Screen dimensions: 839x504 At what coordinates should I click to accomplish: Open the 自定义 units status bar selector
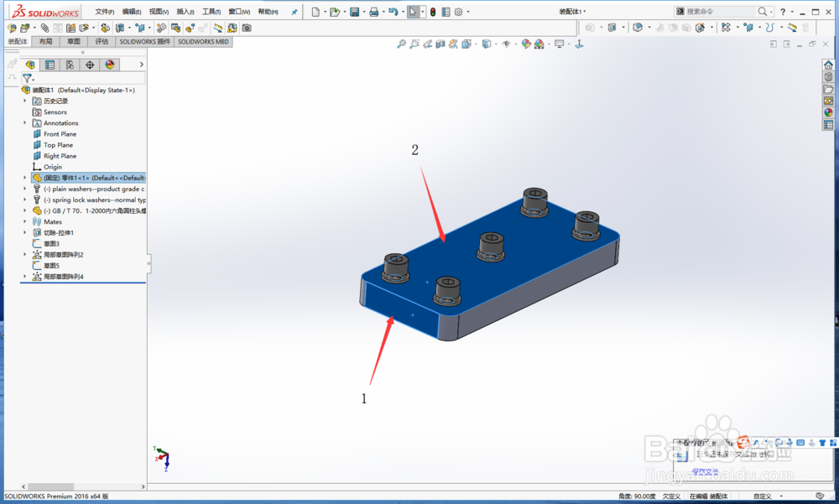766,496
